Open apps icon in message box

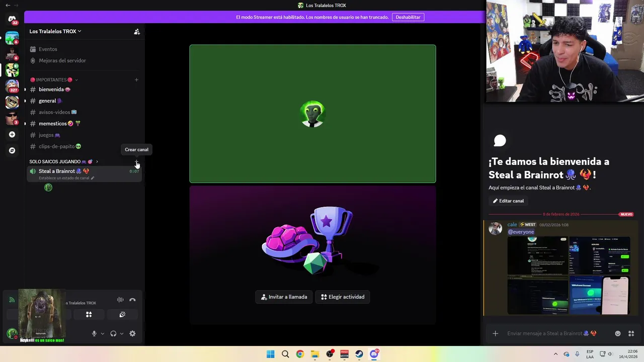[631, 333]
